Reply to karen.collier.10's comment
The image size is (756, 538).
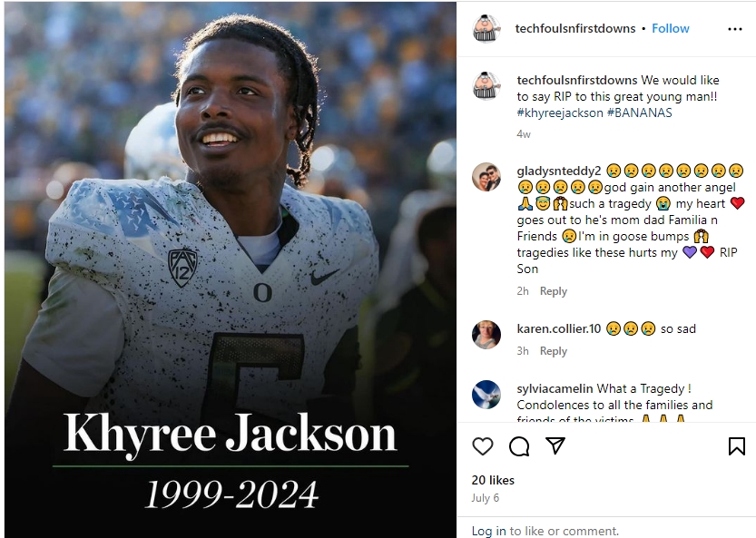coord(554,351)
